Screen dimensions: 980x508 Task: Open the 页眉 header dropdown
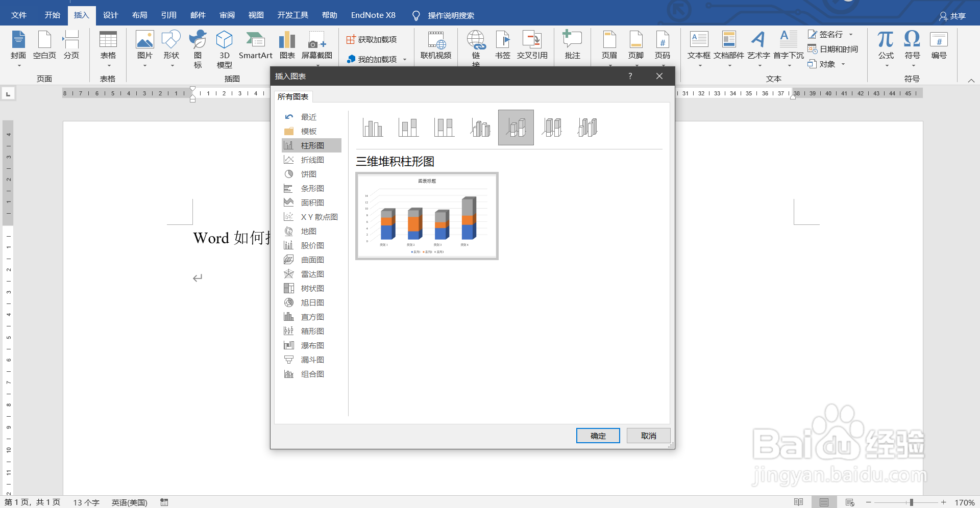[609, 49]
